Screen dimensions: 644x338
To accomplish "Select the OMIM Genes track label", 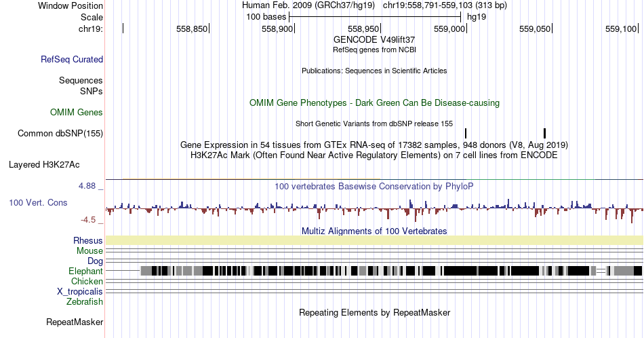I will click(77, 112).
